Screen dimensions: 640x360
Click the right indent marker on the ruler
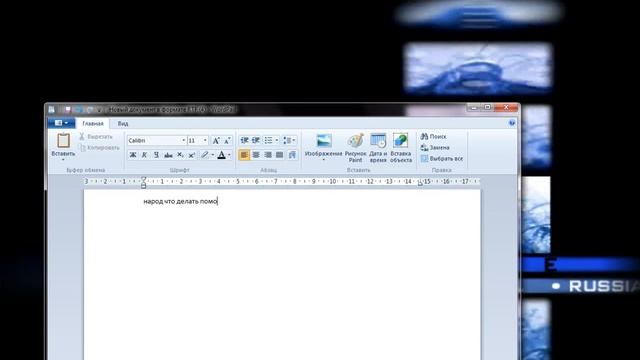click(x=420, y=183)
